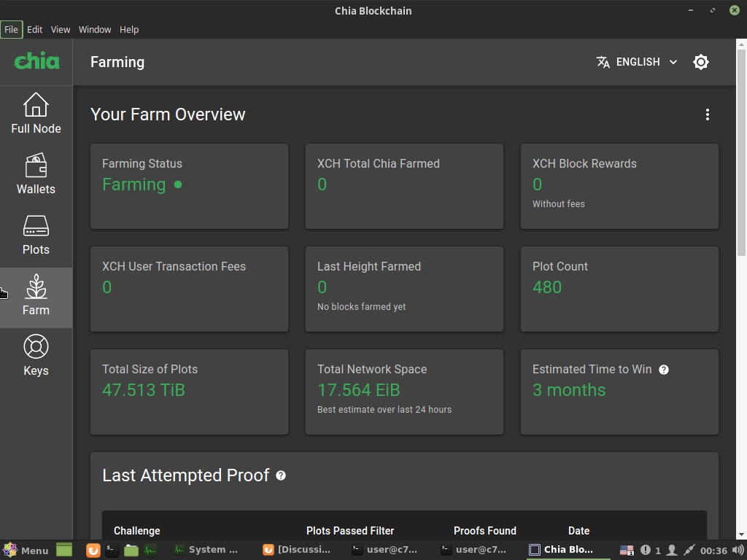Switch to second user@c7 terminal window
Image resolution: width=747 pixels, height=560 pixels.
[473, 550]
